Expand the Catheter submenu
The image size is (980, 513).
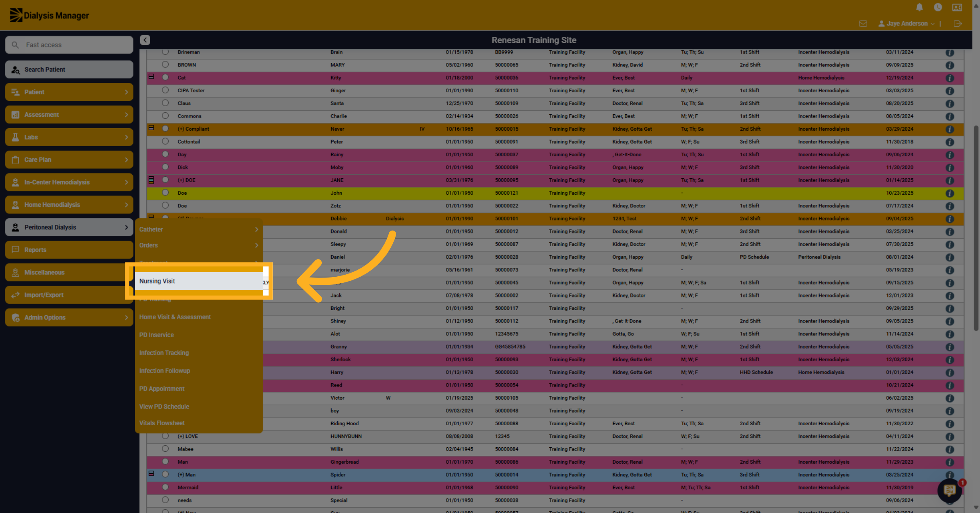198,229
